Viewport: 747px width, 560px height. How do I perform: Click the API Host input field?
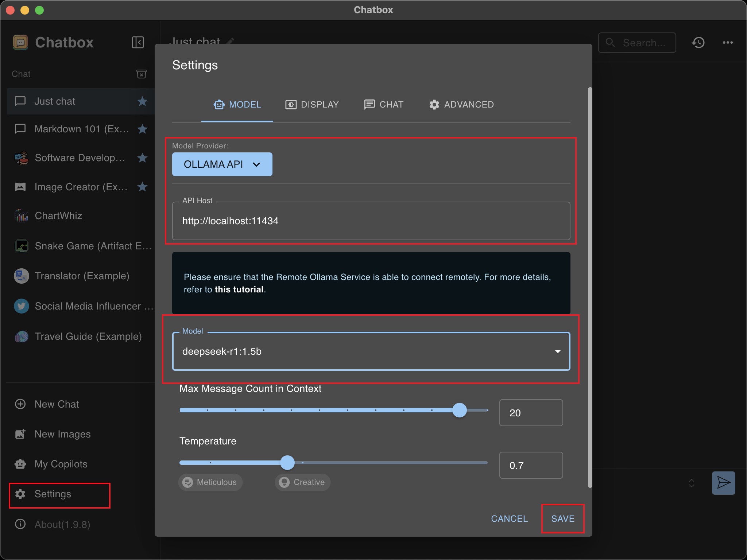(371, 221)
